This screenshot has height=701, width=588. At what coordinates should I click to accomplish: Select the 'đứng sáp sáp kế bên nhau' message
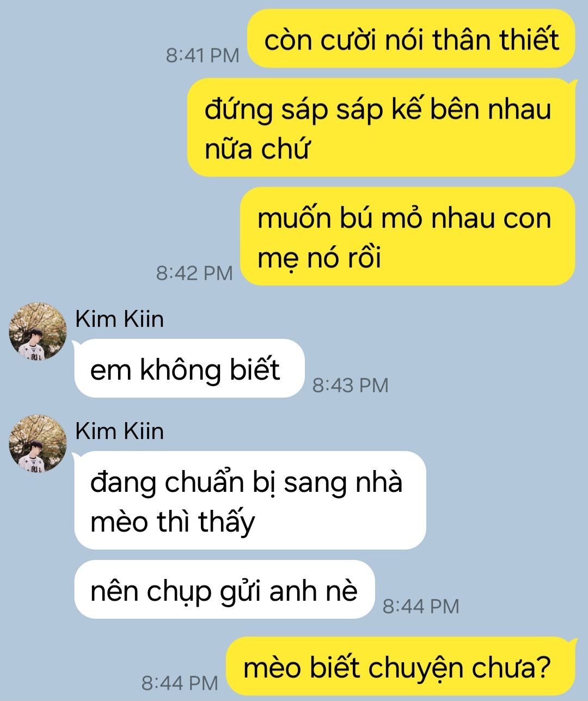[x=381, y=127]
